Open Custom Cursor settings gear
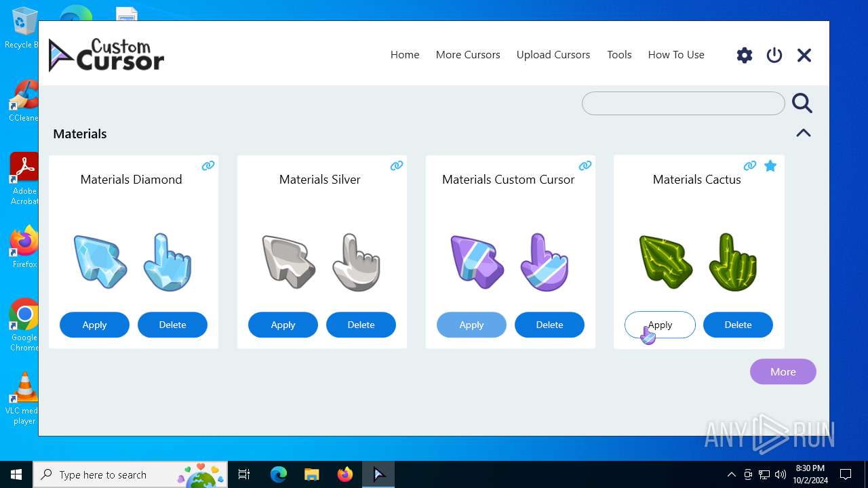 coord(745,55)
